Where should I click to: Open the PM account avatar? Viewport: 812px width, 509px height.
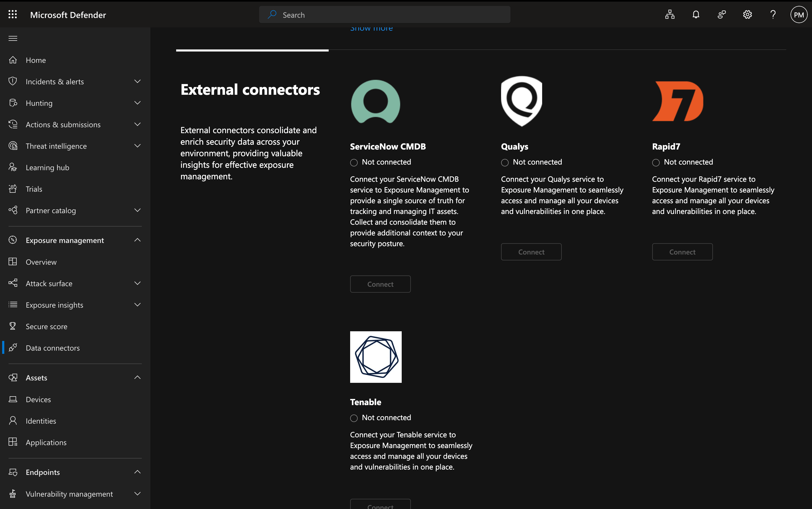pos(799,14)
